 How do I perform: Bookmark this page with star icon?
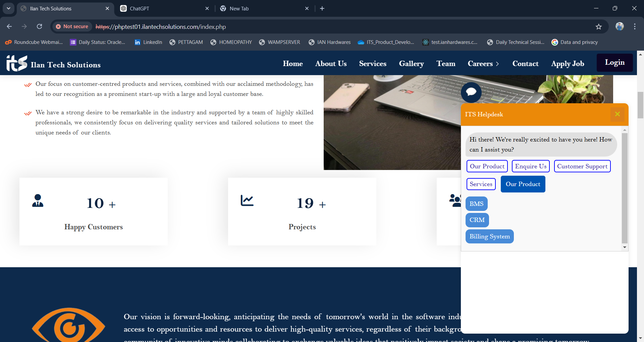(599, 27)
